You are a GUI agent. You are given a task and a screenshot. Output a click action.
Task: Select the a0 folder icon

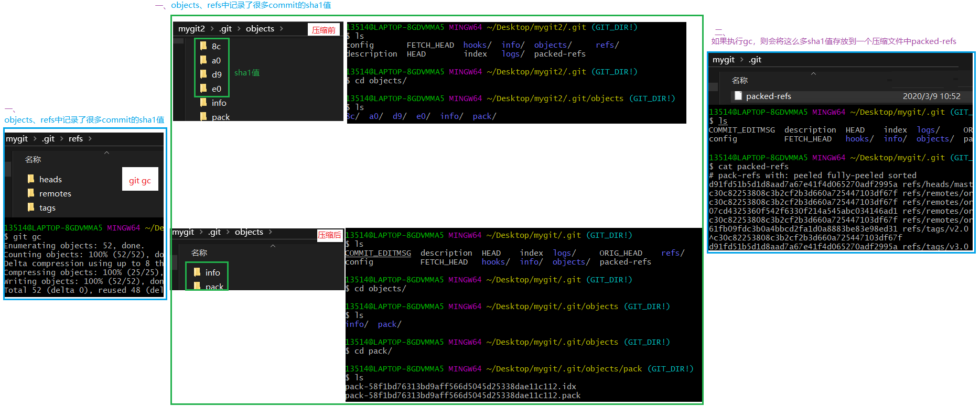pyautogui.click(x=203, y=60)
